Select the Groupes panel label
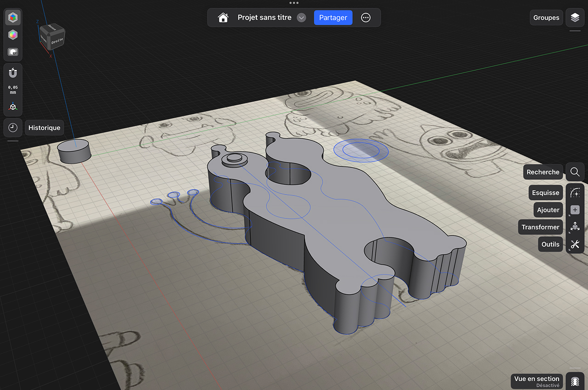This screenshot has height=390, width=588. 546,18
